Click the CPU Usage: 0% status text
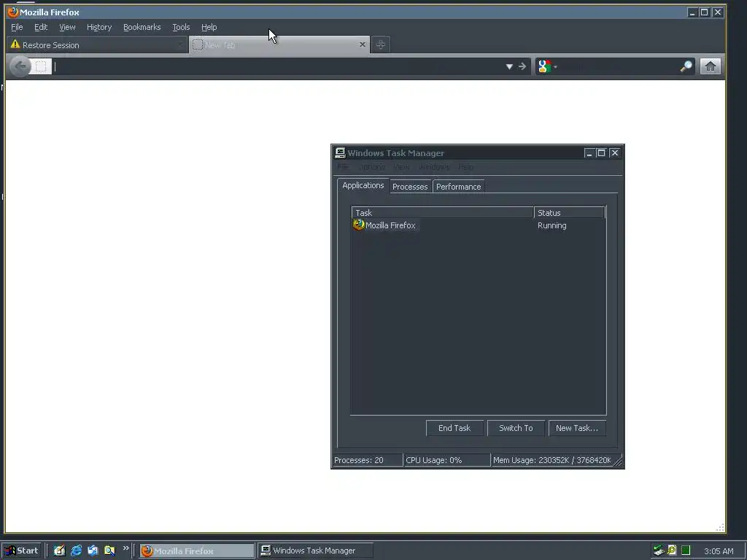747x560 pixels. point(433,460)
